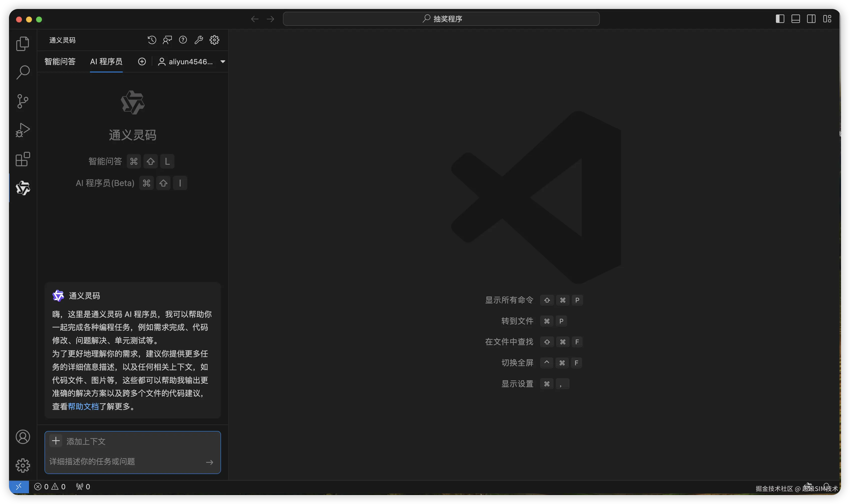Open the feedback icon in 通义灵码 header
This screenshot has height=504, width=850.
[x=167, y=40]
